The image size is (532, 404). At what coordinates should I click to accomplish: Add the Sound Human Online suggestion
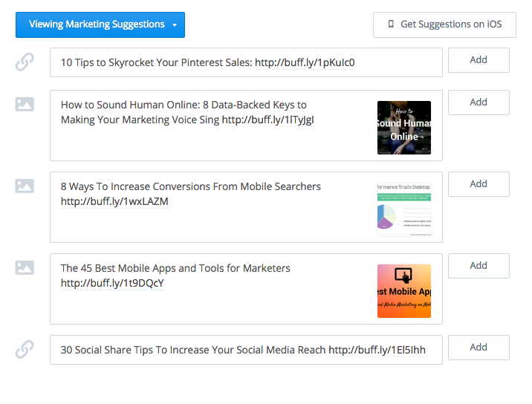coord(479,102)
